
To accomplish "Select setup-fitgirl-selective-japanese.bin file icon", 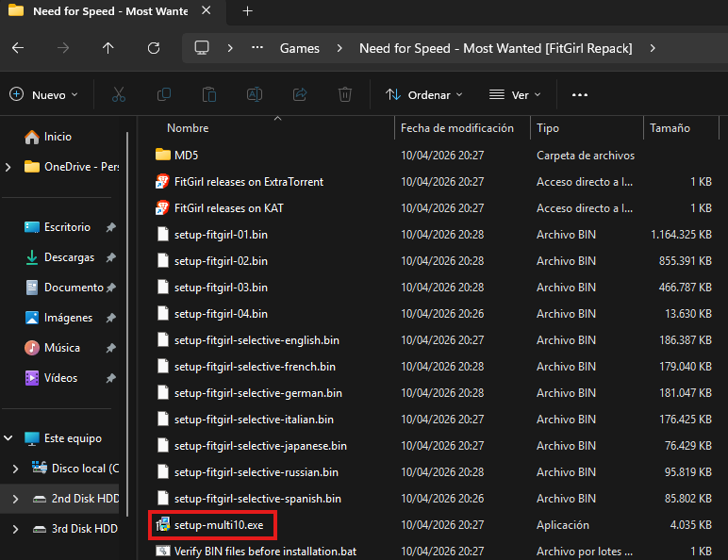I will (x=162, y=446).
